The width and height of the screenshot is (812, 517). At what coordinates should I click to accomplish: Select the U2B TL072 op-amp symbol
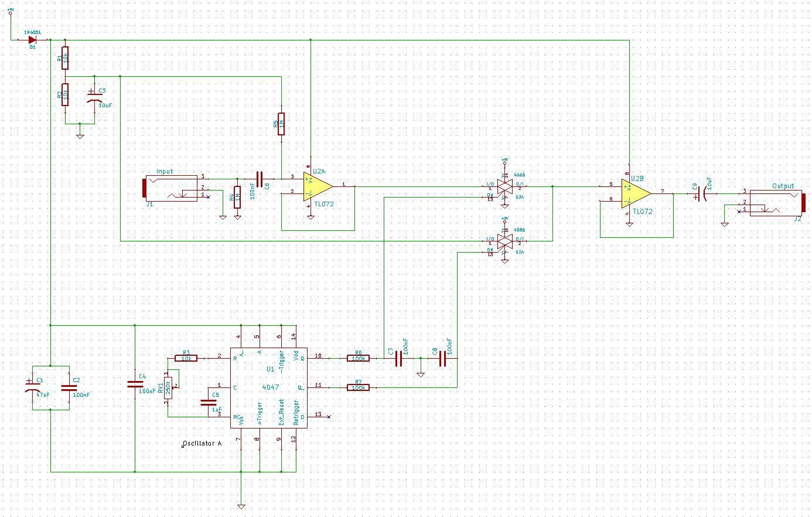tap(636, 193)
